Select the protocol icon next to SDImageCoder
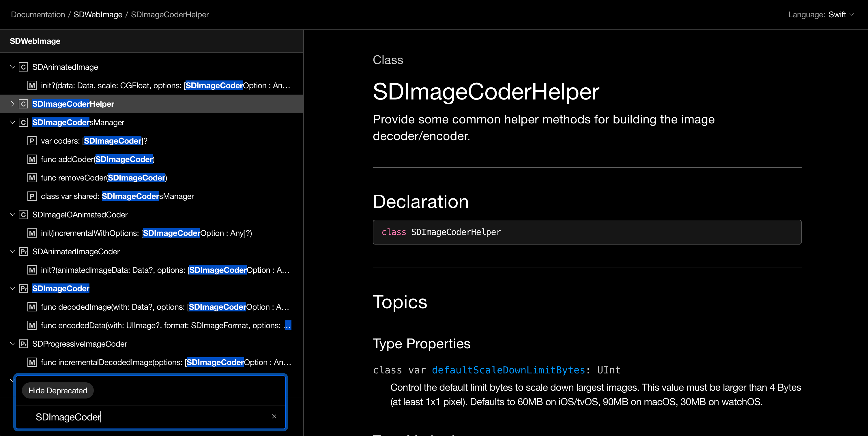This screenshot has width=868, height=436. 23,288
